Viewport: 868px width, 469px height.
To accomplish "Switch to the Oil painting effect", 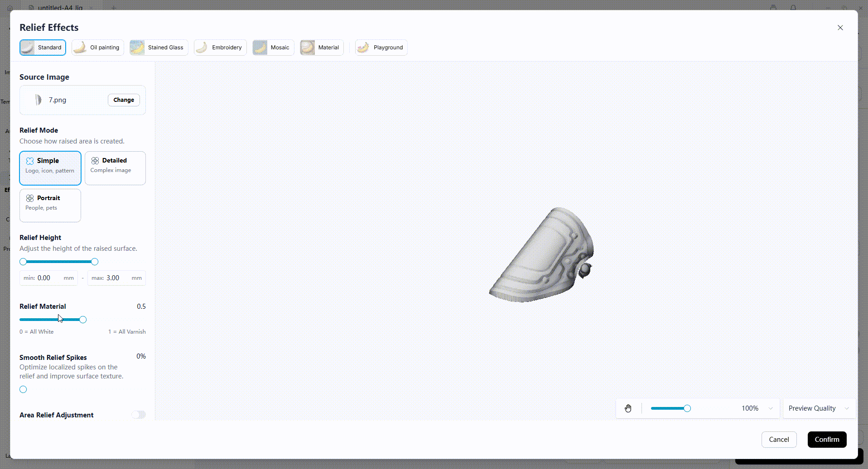I will coord(98,48).
